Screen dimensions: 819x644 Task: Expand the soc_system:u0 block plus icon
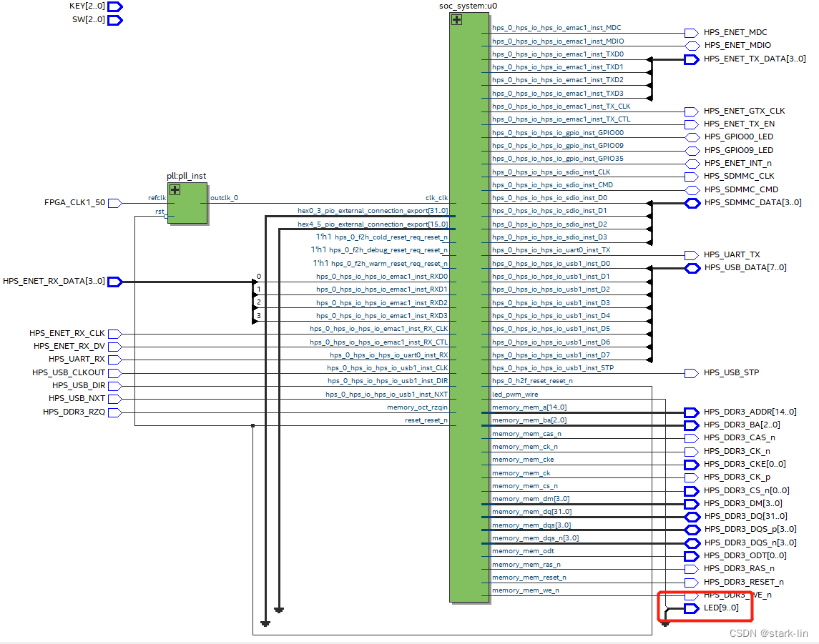coord(456,20)
